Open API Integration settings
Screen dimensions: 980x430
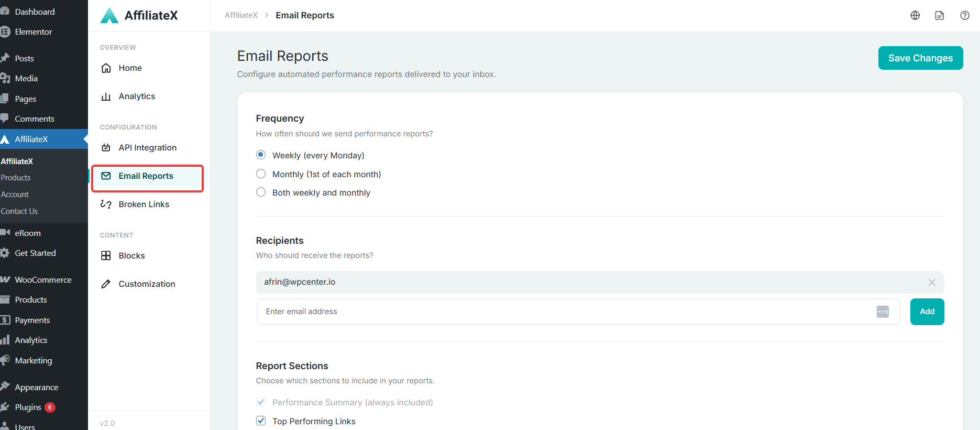point(149,148)
